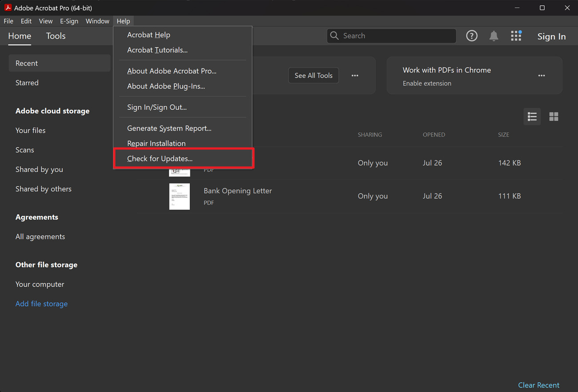Image resolution: width=578 pixels, height=392 pixels.
Task: Open the Window menu
Action: pos(97,21)
